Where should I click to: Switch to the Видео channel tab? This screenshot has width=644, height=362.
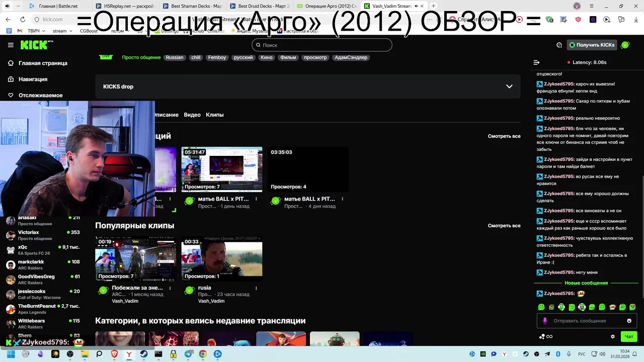point(192,115)
